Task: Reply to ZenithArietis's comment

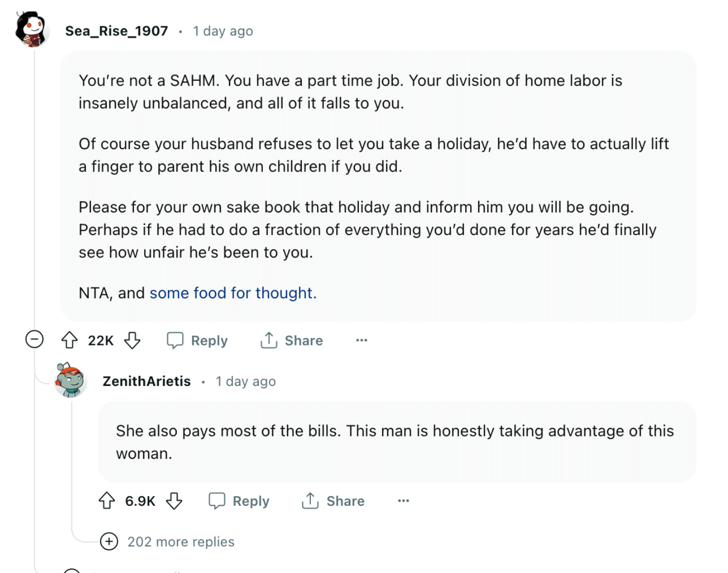Action: pyautogui.click(x=239, y=501)
